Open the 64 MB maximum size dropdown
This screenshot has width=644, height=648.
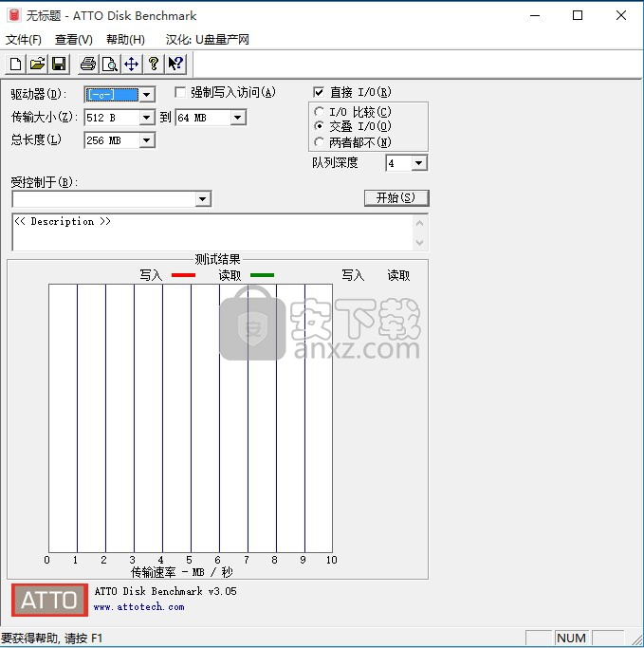click(237, 118)
